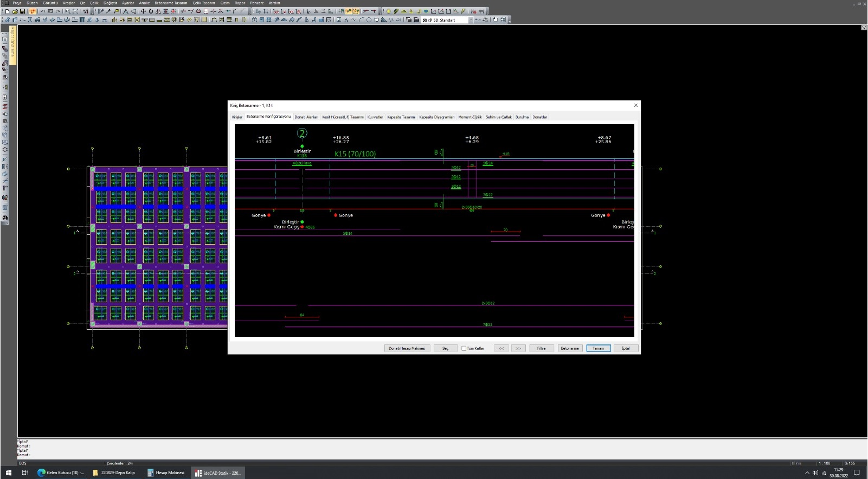Open Hesap Makinesi taskbar app

pyautogui.click(x=166, y=472)
